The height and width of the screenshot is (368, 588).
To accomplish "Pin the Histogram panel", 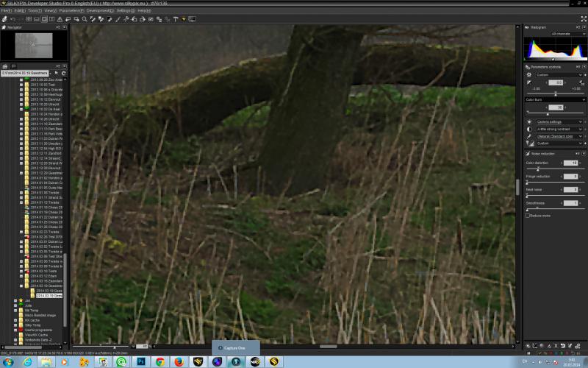I will coord(579,27).
